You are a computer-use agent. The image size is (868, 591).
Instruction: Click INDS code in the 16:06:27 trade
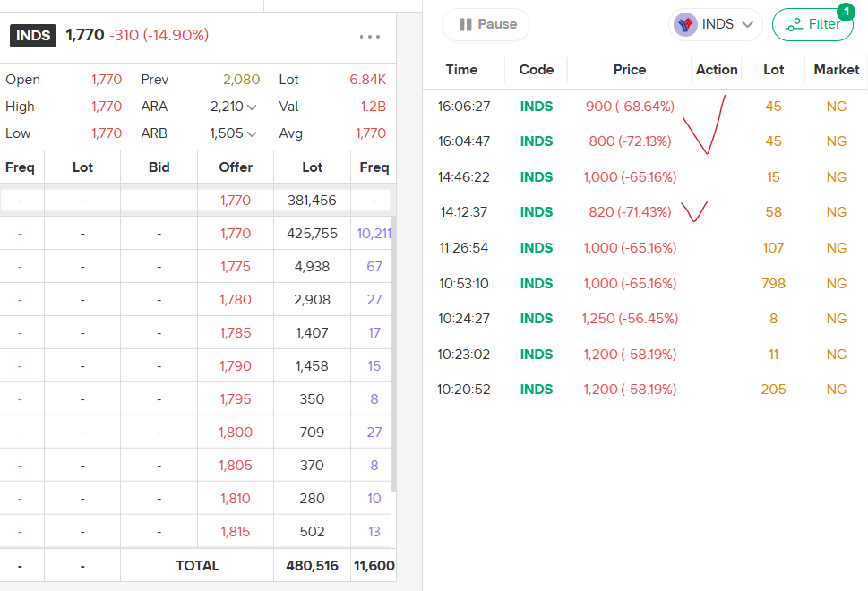[x=537, y=107]
